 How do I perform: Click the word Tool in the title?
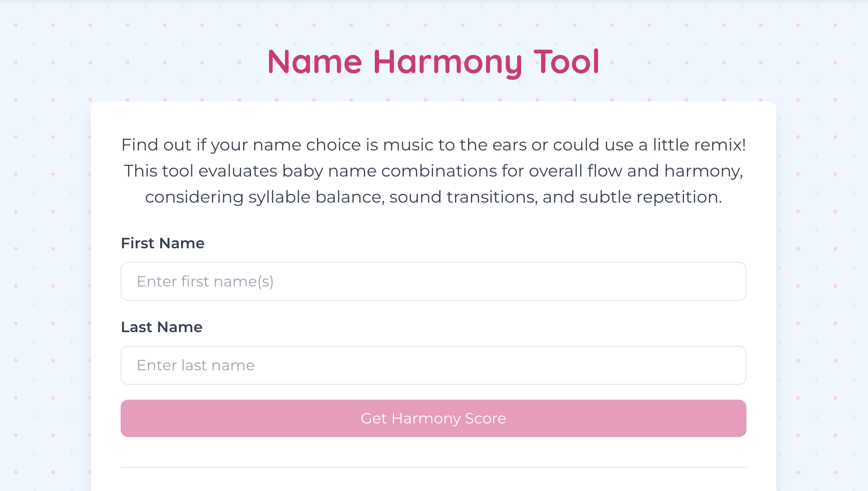click(x=567, y=62)
